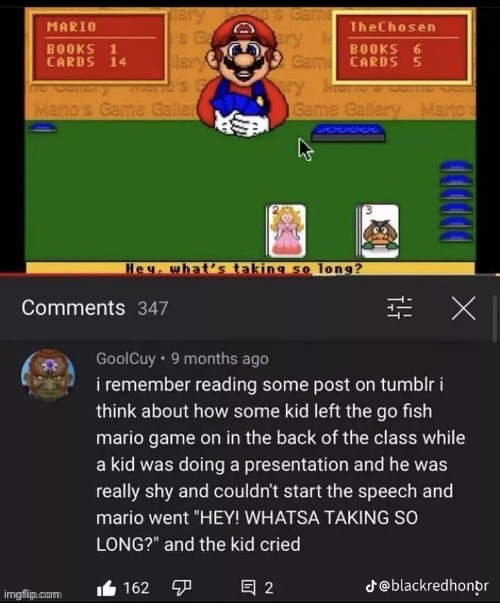Pick the Goomba card numbered 3
Image resolution: width=500 pixels, height=603 pixels.
(378, 231)
